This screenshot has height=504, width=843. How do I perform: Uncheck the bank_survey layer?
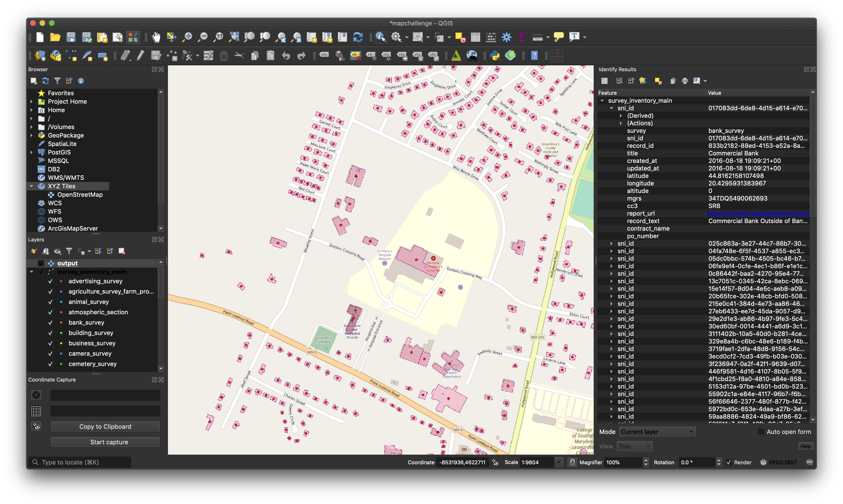[50, 323]
